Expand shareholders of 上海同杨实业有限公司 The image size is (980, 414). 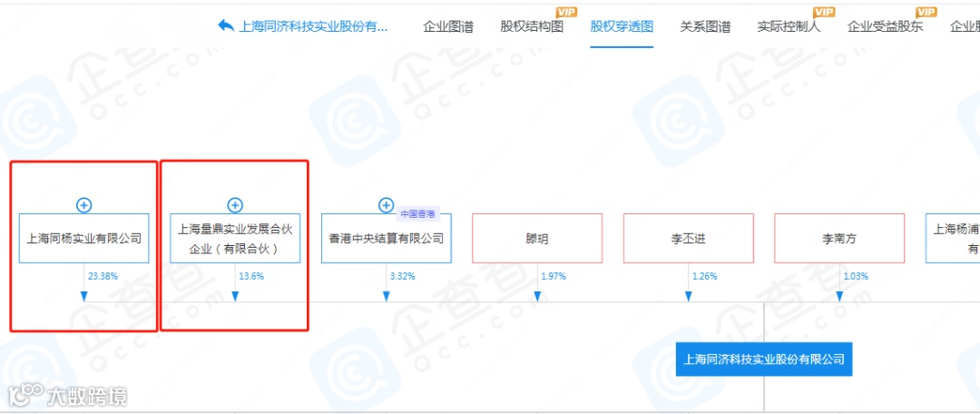(x=83, y=204)
